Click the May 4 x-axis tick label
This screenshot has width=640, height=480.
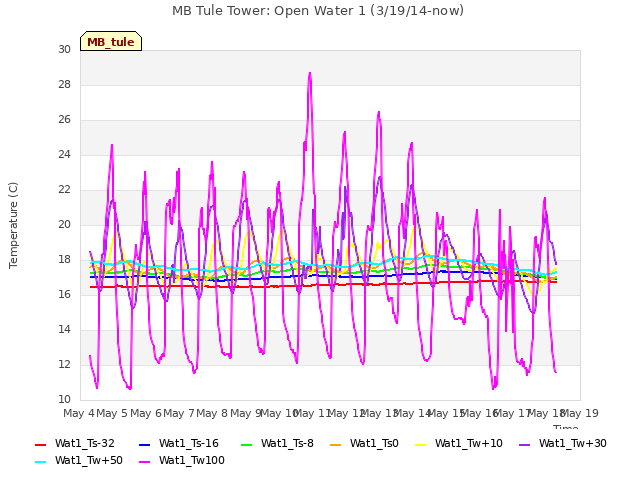point(79,413)
